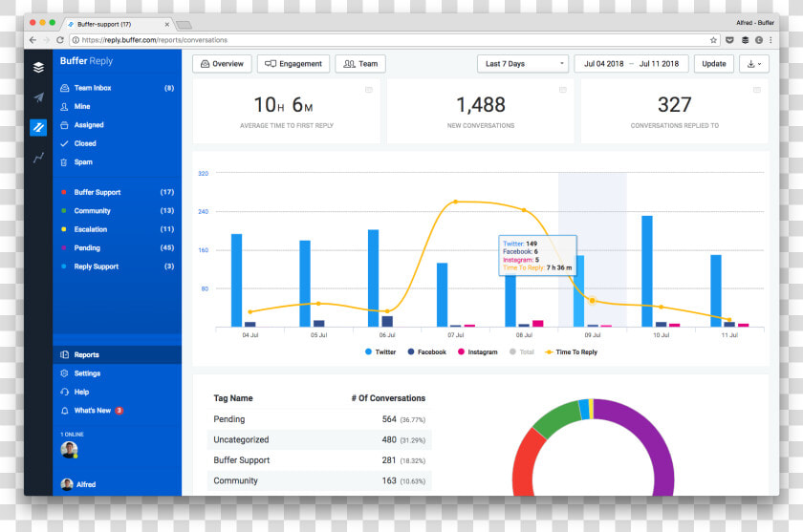Open the Pending tag folder in sidebar
This screenshot has height=532, width=803.
(117, 248)
